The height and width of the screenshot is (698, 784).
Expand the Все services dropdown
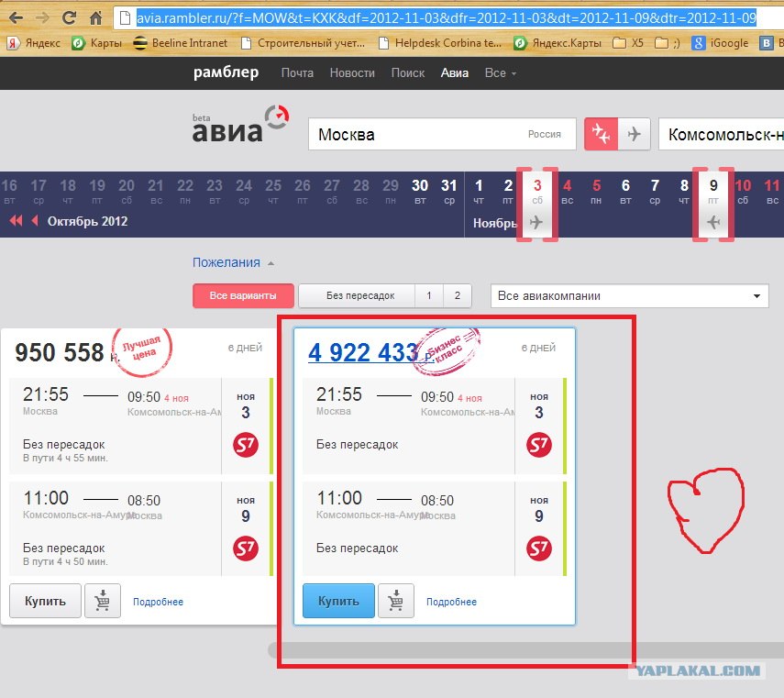(x=500, y=73)
